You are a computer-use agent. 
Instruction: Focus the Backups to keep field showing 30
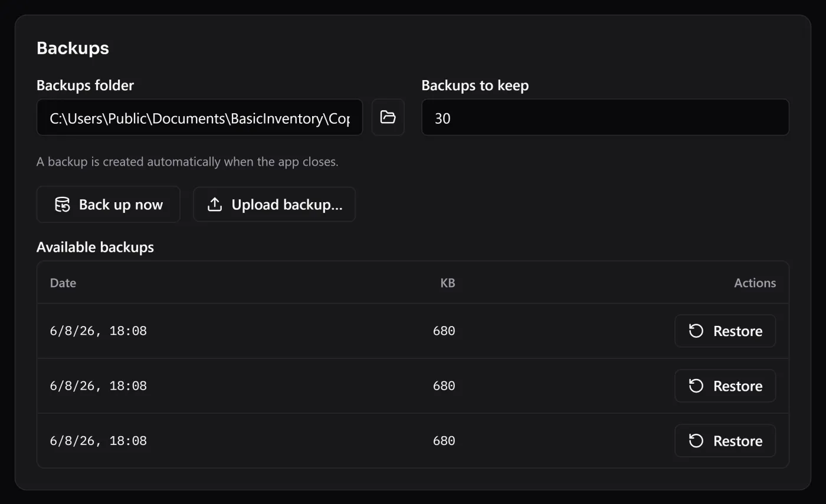click(605, 117)
